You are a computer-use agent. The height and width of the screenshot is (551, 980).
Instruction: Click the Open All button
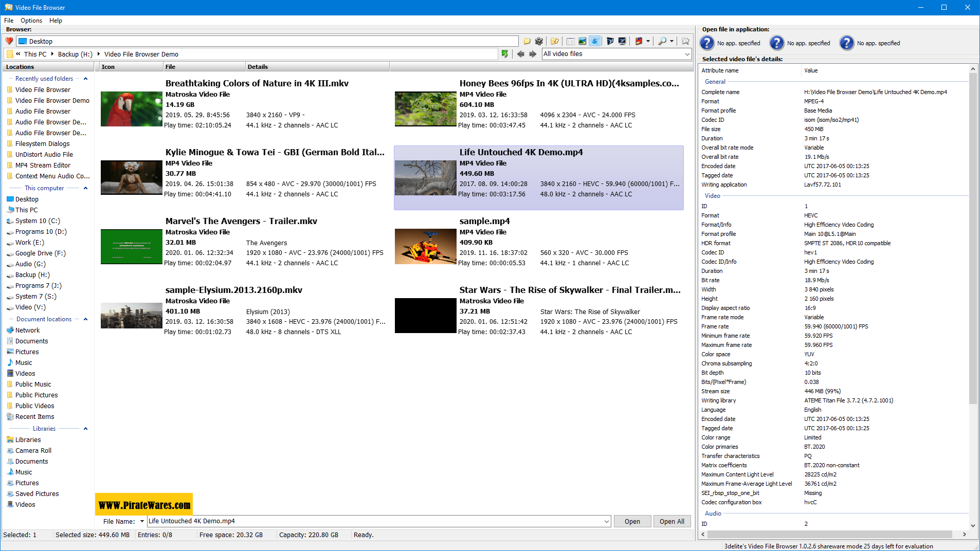coord(672,521)
